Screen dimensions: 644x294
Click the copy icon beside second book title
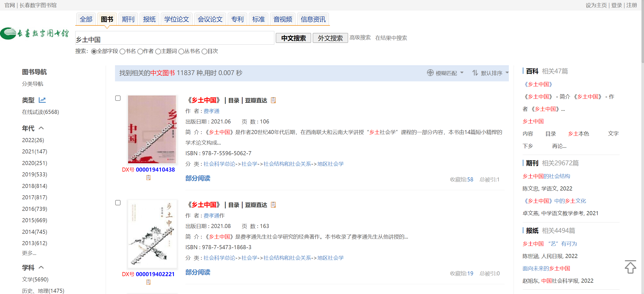point(273,205)
